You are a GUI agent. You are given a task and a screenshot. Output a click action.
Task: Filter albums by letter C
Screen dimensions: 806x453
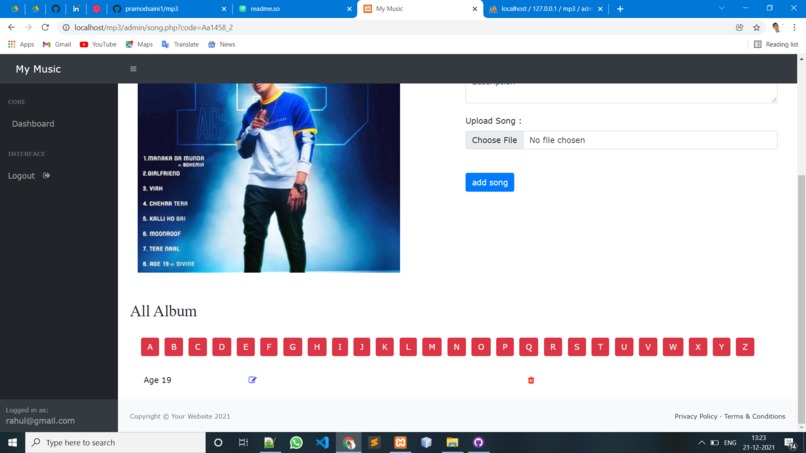point(197,347)
